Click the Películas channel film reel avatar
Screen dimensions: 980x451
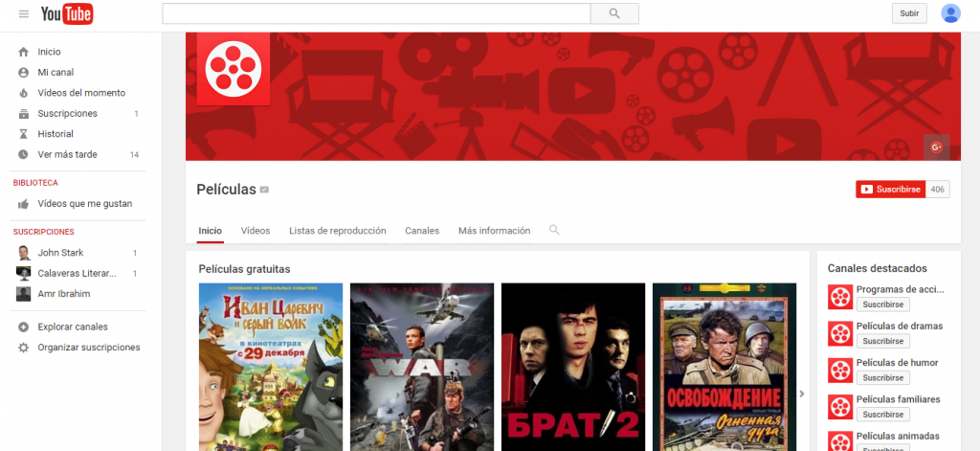[x=234, y=69]
